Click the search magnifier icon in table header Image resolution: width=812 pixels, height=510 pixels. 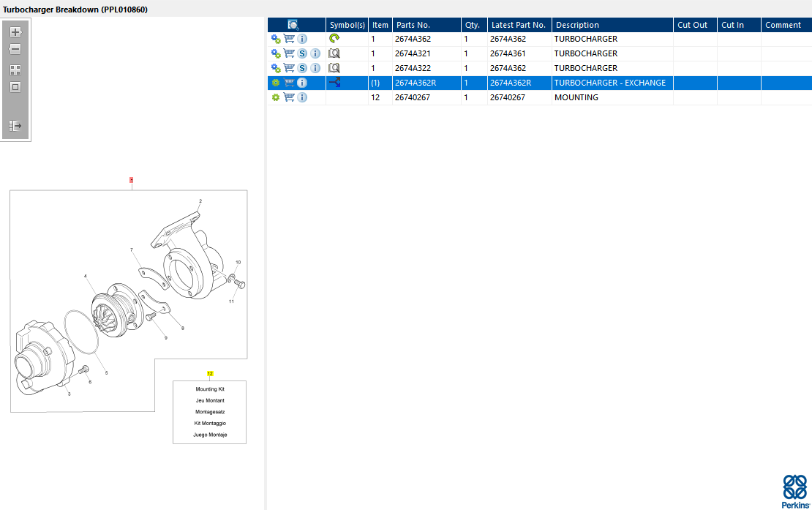coord(293,25)
